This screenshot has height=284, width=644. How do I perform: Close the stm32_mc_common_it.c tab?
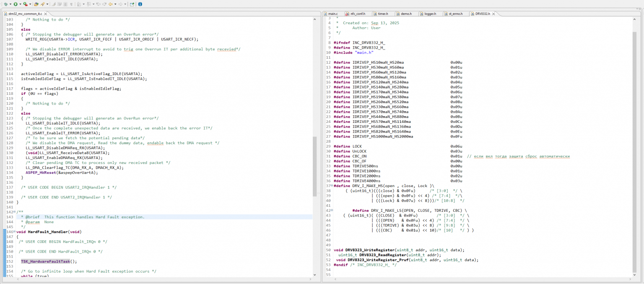pyautogui.click(x=46, y=14)
